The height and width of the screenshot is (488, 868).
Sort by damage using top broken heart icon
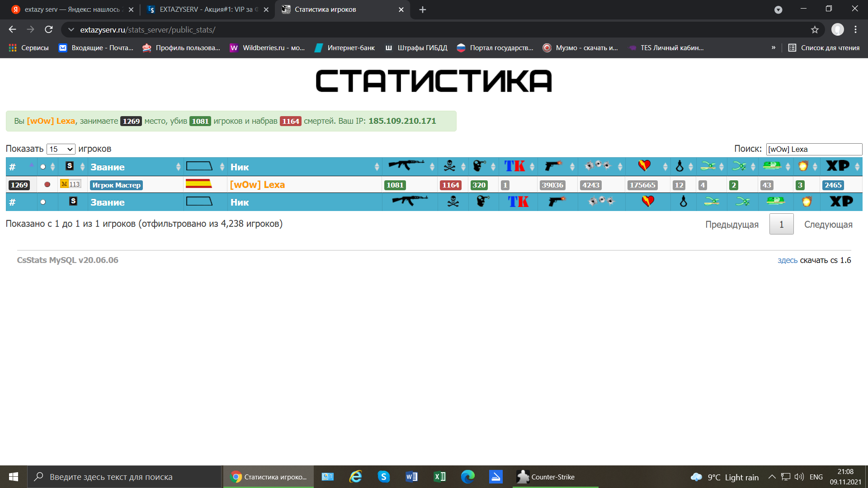click(644, 166)
